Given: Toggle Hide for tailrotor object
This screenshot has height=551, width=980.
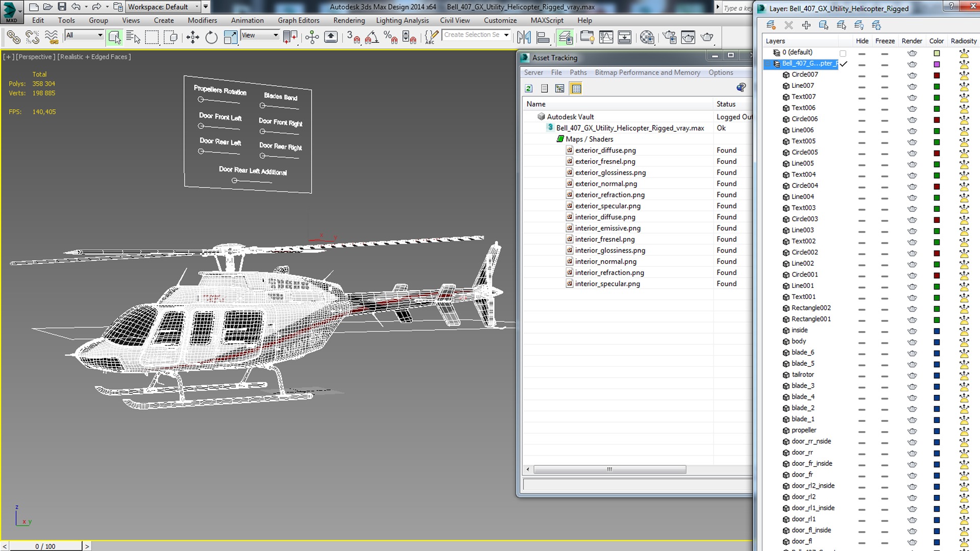Looking at the screenshot, I should point(862,375).
